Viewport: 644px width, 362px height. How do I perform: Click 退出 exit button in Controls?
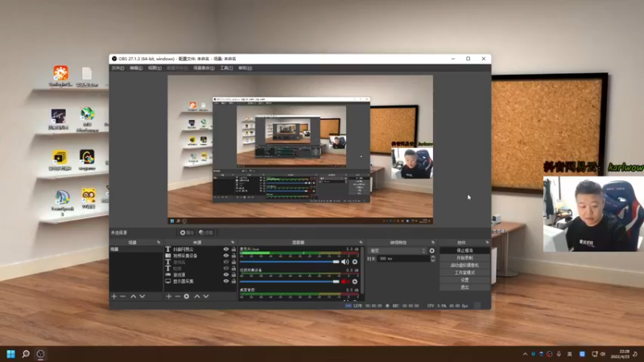pyautogui.click(x=464, y=287)
